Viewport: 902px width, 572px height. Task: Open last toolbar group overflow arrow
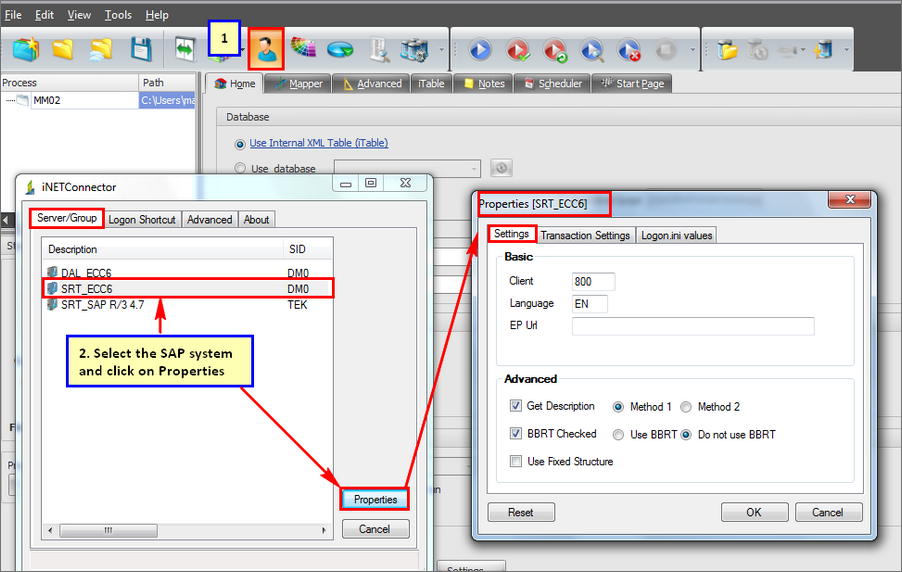click(x=846, y=50)
